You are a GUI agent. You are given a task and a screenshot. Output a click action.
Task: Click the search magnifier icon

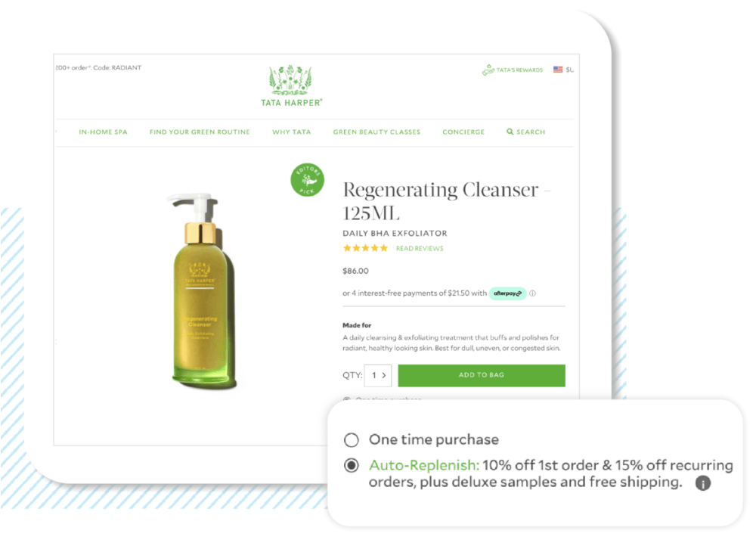click(510, 132)
